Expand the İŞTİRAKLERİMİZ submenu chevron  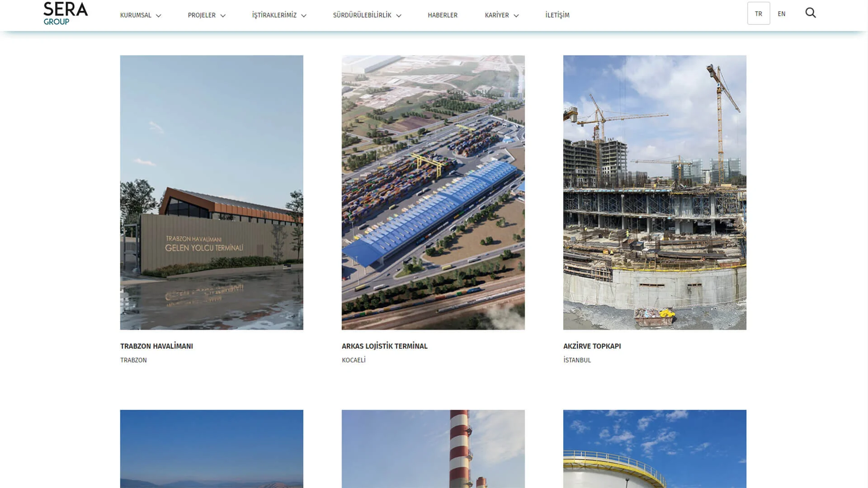click(x=306, y=15)
